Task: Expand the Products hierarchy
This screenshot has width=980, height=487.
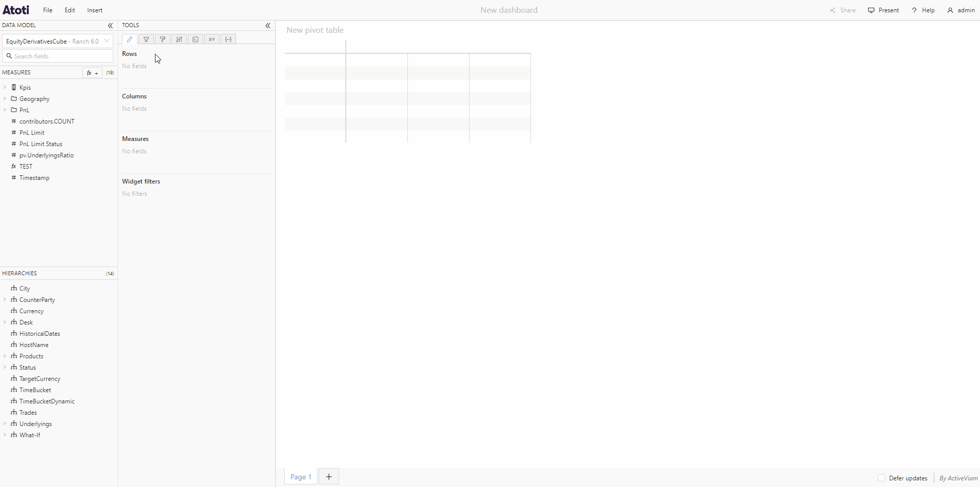Action: point(5,356)
